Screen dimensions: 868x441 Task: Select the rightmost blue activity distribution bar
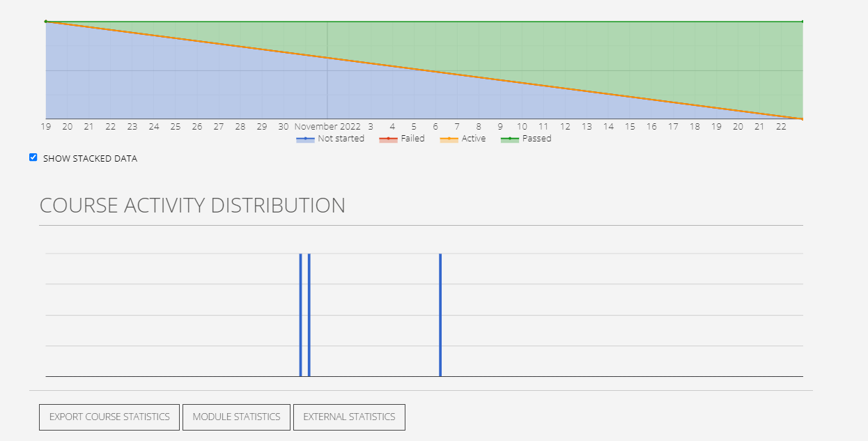click(440, 315)
